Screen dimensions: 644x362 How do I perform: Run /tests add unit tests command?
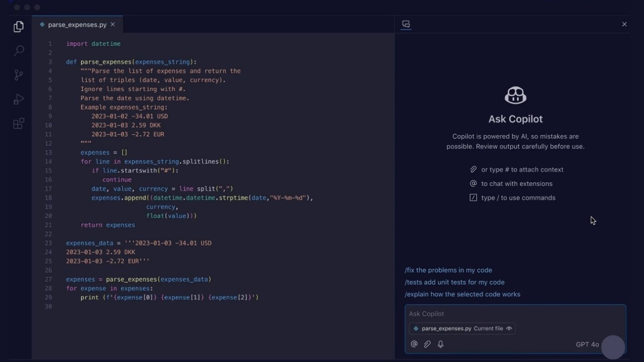pyautogui.click(x=454, y=282)
